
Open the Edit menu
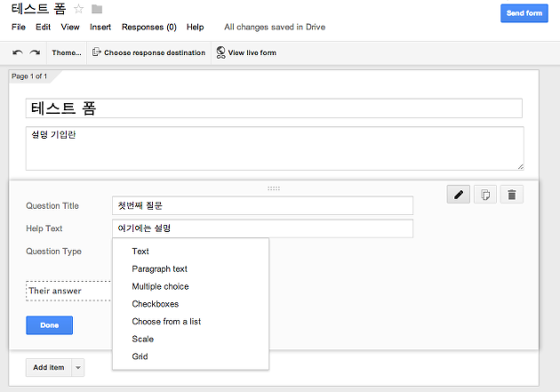click(43, 28)
